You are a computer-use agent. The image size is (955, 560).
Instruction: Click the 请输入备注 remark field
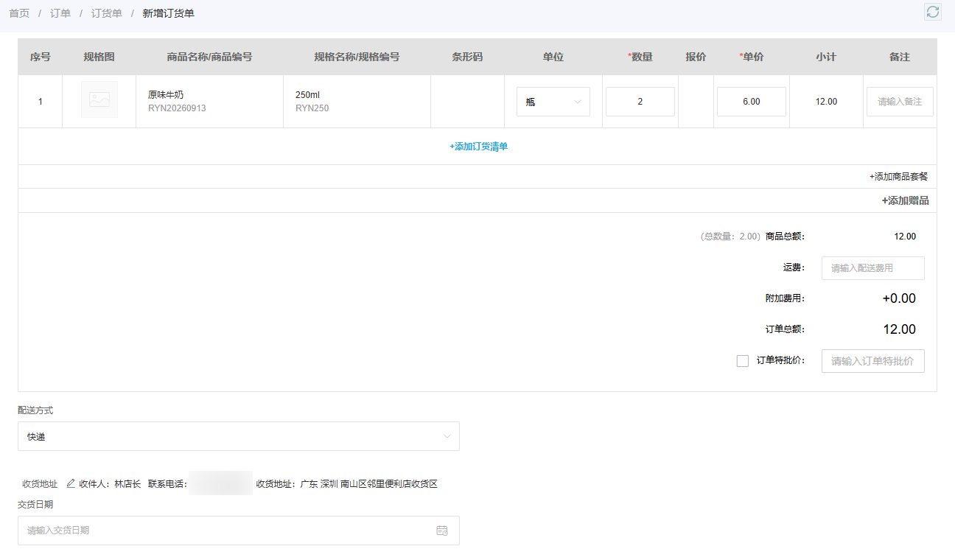coord(900,102)
